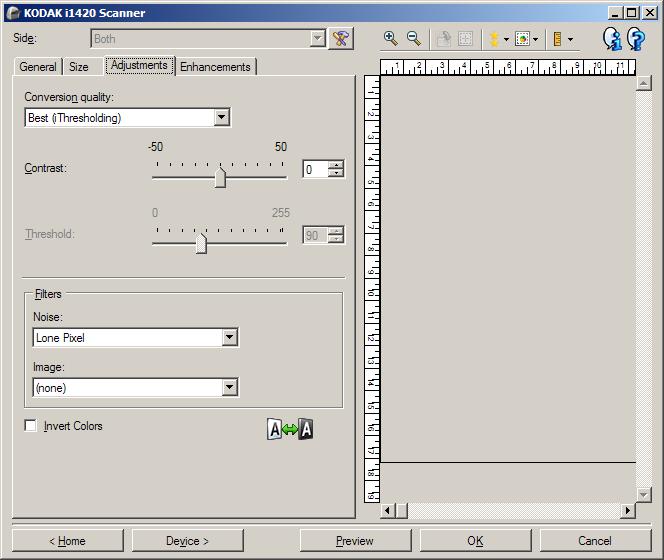
Task: Open the auto preview dropdown arrow
Action: click(x=536, y=39)
